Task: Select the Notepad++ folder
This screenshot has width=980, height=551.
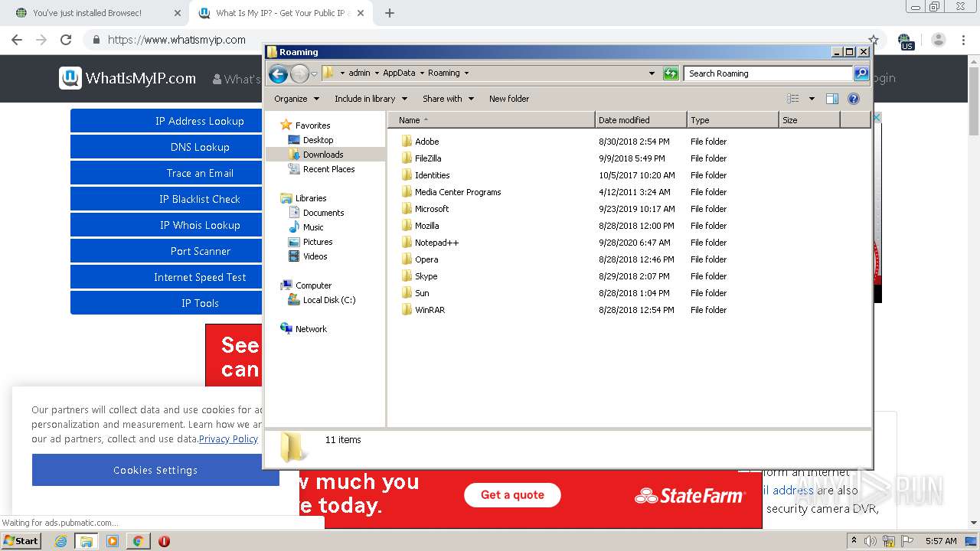Action: [436, 243]
